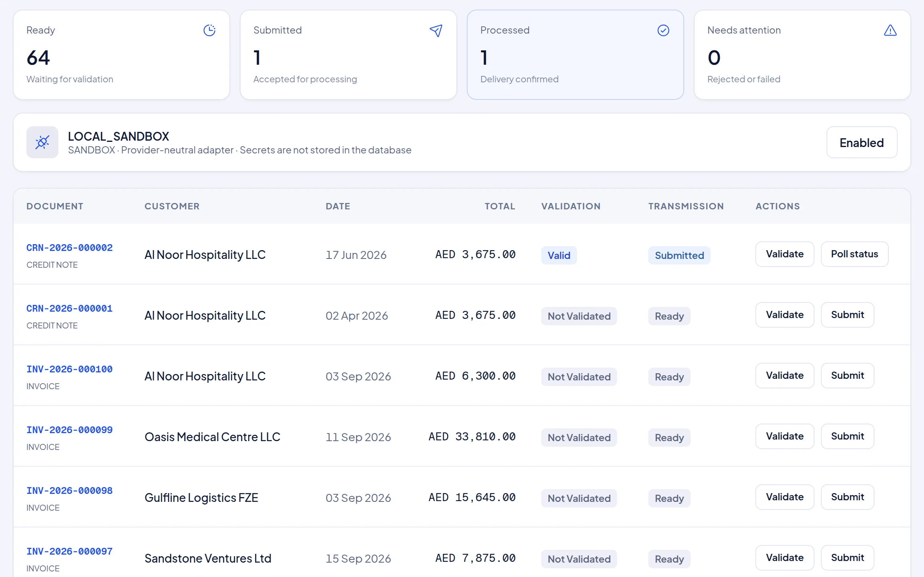Open document CRN-2026-000002
This screenshot has height=577, width=924.
pyautogui.click(x=70, y=248)
